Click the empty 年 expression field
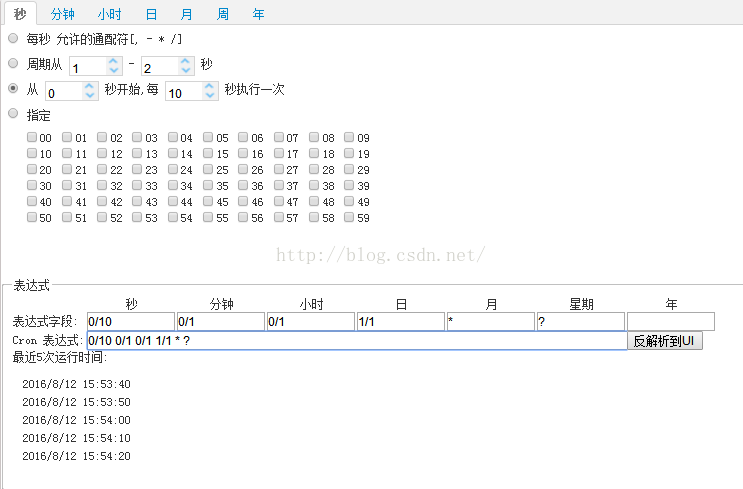The image size is (743, 489). pyautogui.click(x=671, y=322)
